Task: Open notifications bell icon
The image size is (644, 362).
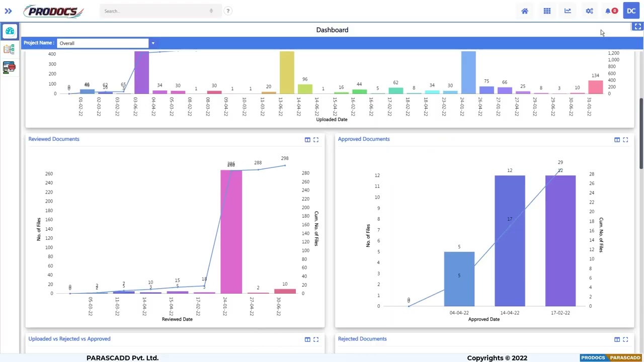Action: click(608, 11)
